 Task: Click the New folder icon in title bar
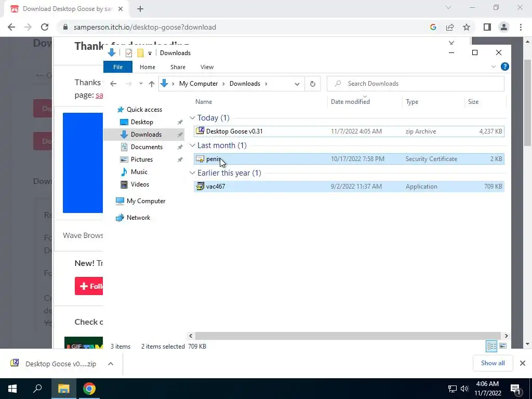140,53
